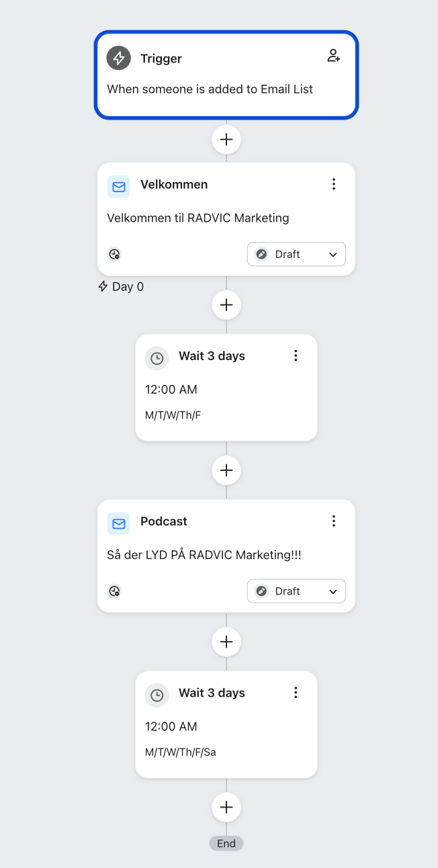Screen dimensions: 438x868
Task: Add a step after first Wait 3 days
Action: coord(226,470)
